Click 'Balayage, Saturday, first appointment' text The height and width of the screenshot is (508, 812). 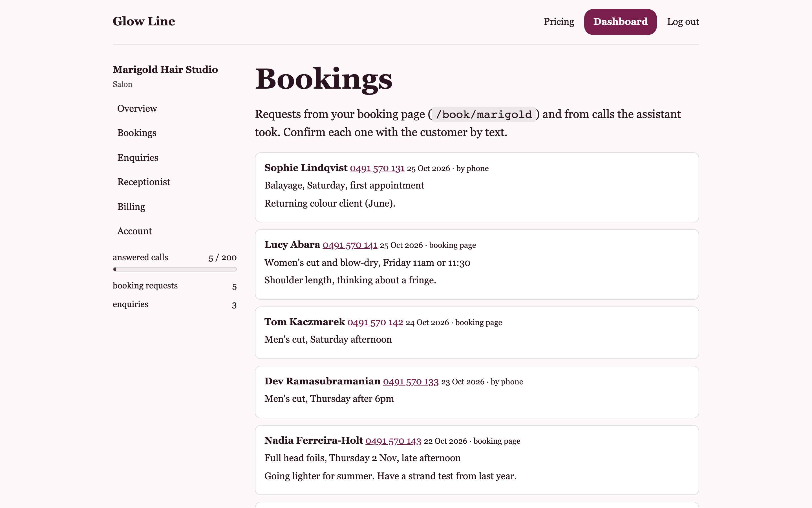[344, 185]
